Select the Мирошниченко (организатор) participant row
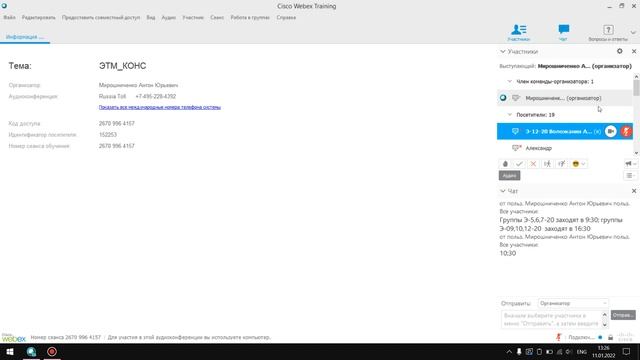The height and width of the screenshot is (360, 640). coord(564,98)
